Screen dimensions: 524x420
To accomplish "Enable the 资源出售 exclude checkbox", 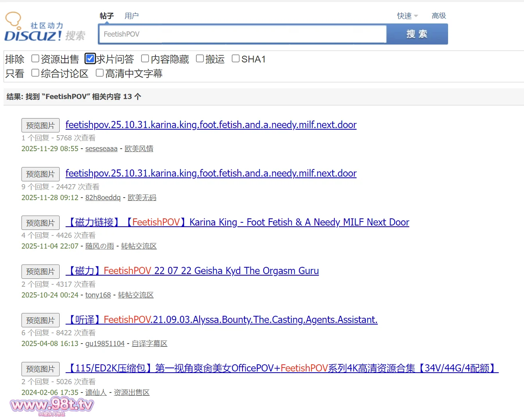I will pos(35,59).
